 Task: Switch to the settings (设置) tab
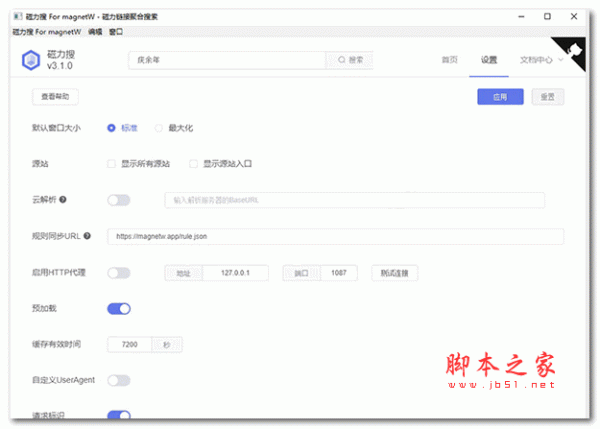(x=489, y=60)
